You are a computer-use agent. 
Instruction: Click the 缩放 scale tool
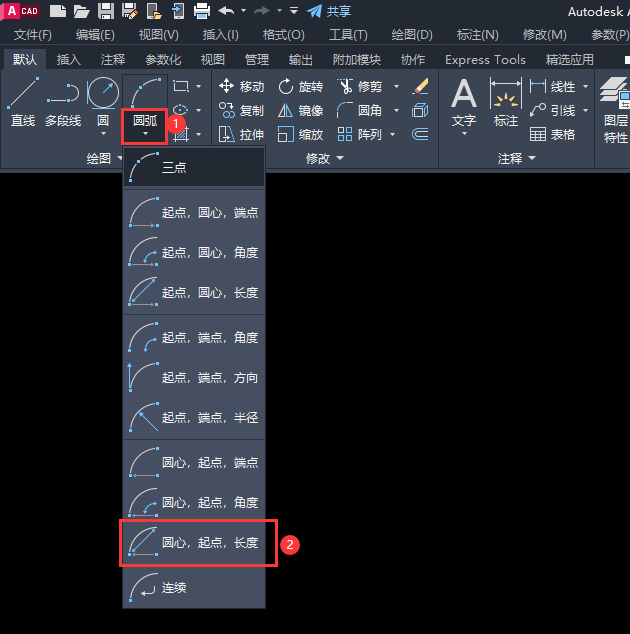[300, 134]
